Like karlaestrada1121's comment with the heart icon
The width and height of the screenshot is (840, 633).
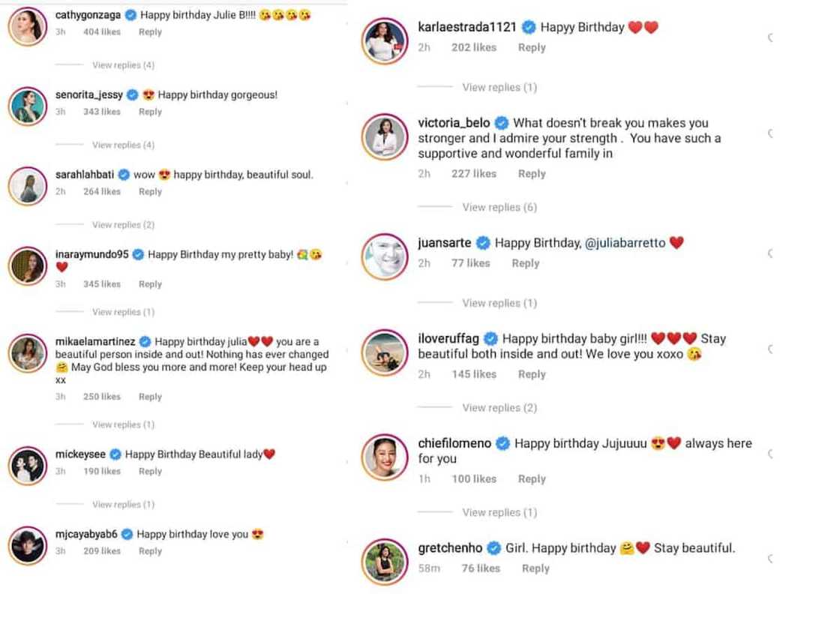coord(770,37)
